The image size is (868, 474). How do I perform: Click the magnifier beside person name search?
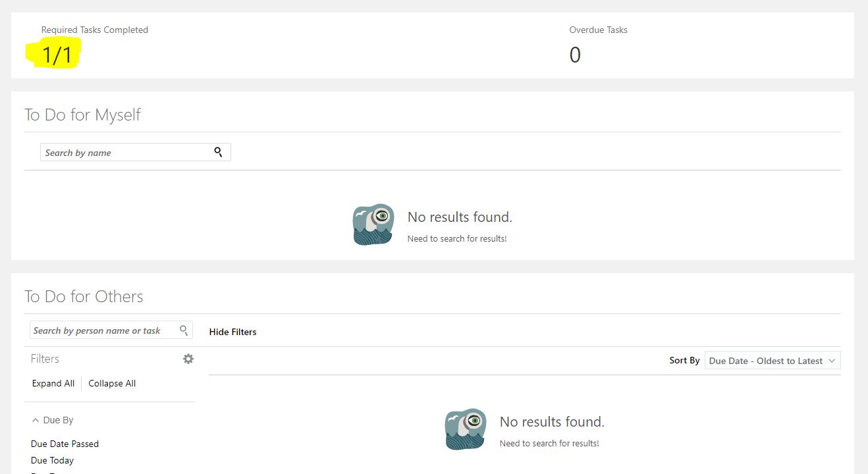tap(184, 330)
